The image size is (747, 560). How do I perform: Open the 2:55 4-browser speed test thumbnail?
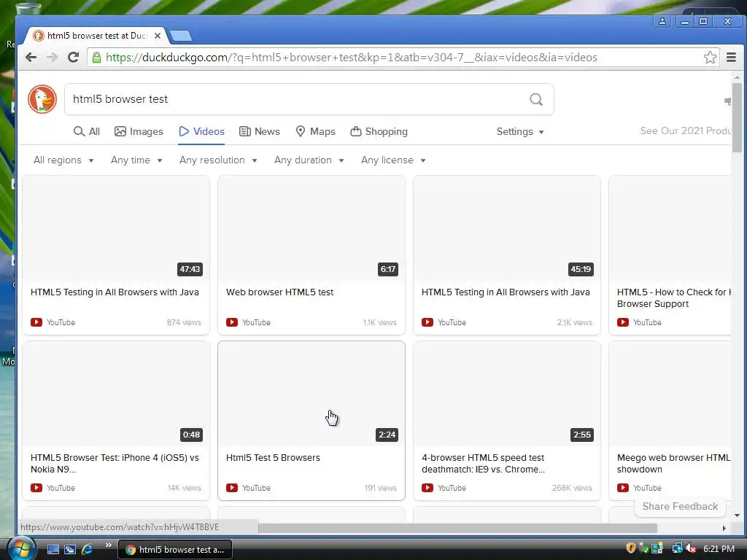(507, 394)
